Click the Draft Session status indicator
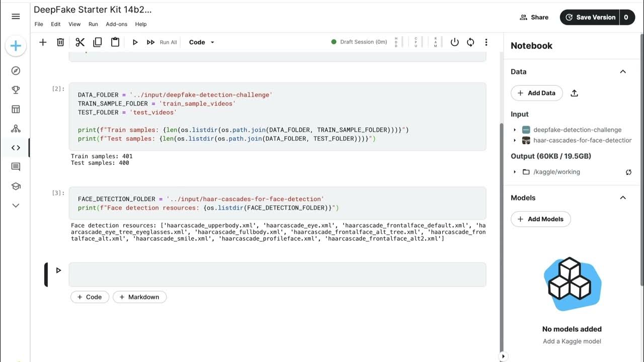Image resolution: width=644 pixels, height=362 pixels. click(359, 42)
